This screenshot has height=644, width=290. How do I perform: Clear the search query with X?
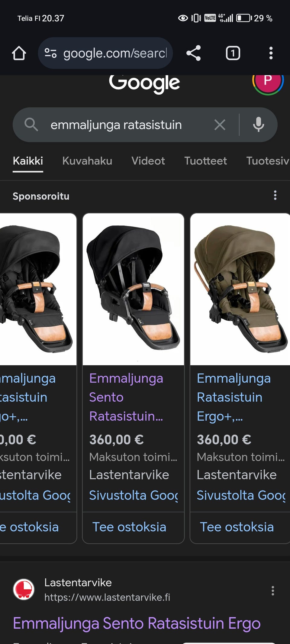[220, 125]
